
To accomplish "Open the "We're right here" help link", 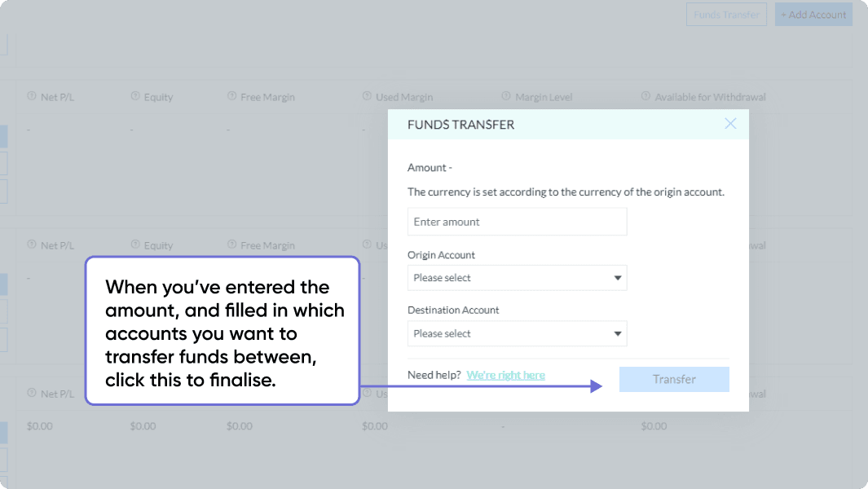I will click(x=505, y=375).
